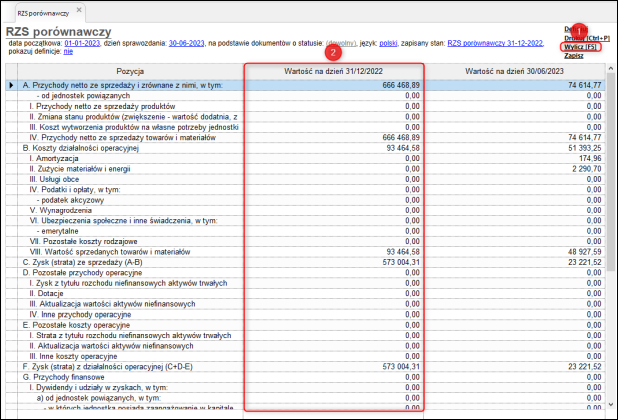The image size is (618, 420).
Task: Click 2022 value 573 004,31 in row C
Action: tap(401, 262)
